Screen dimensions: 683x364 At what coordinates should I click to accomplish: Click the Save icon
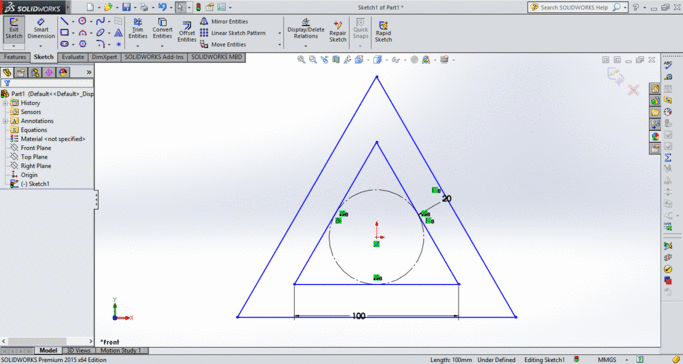(x=126, y=7)
